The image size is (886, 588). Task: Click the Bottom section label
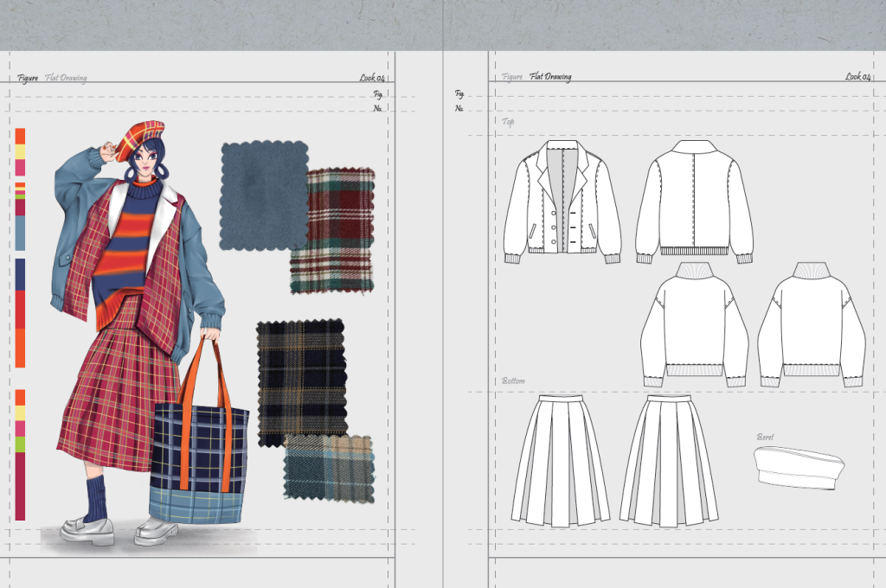(x=513, y=380)
